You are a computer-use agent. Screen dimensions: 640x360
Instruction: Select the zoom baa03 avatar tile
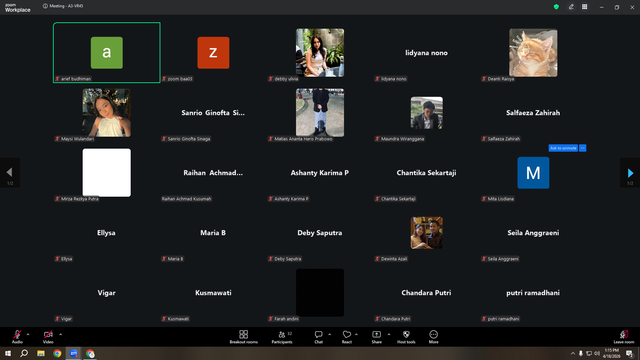(213, 53)
